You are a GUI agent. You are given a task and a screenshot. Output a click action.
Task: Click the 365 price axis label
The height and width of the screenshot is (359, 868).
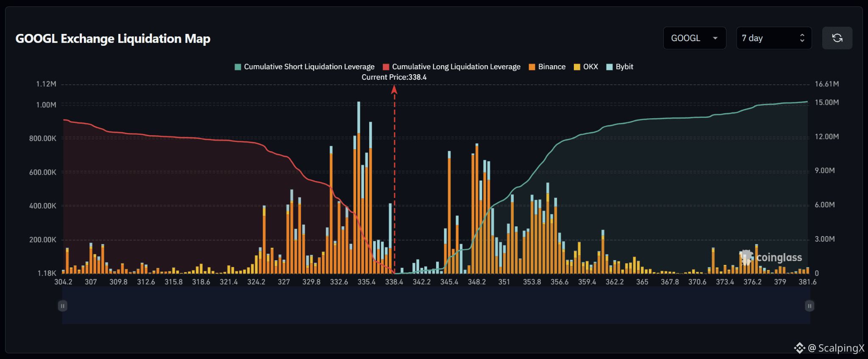coord(642,282)
